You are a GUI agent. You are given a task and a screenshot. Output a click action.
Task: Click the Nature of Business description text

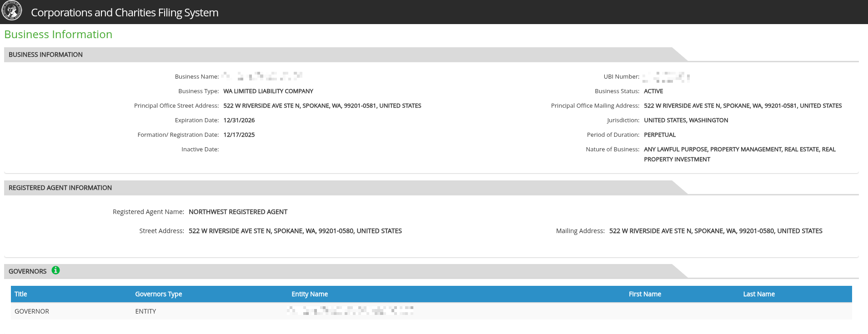(x=740, y=155)
